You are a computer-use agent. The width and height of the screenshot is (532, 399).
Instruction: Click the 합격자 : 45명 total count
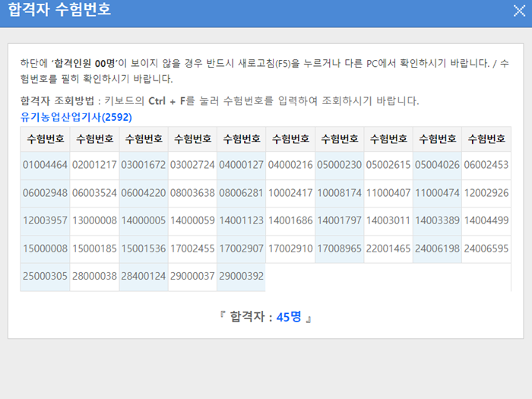click(x=266, y=317)
